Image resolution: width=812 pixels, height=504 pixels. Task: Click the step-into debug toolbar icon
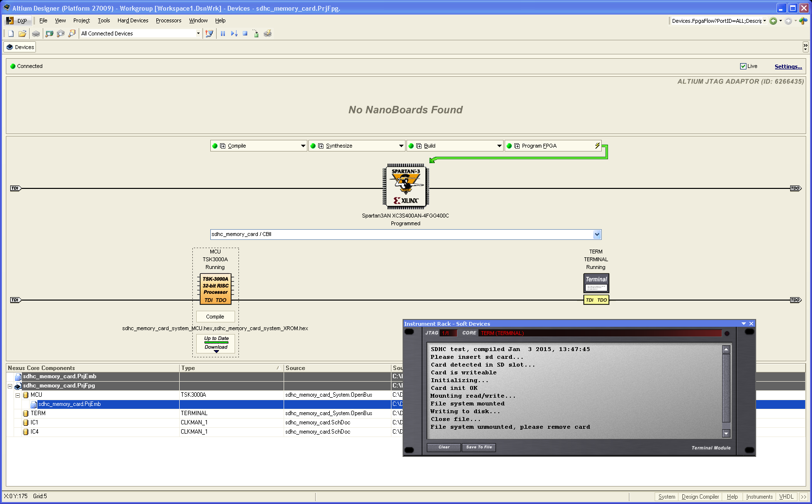(x=234, y=34)
